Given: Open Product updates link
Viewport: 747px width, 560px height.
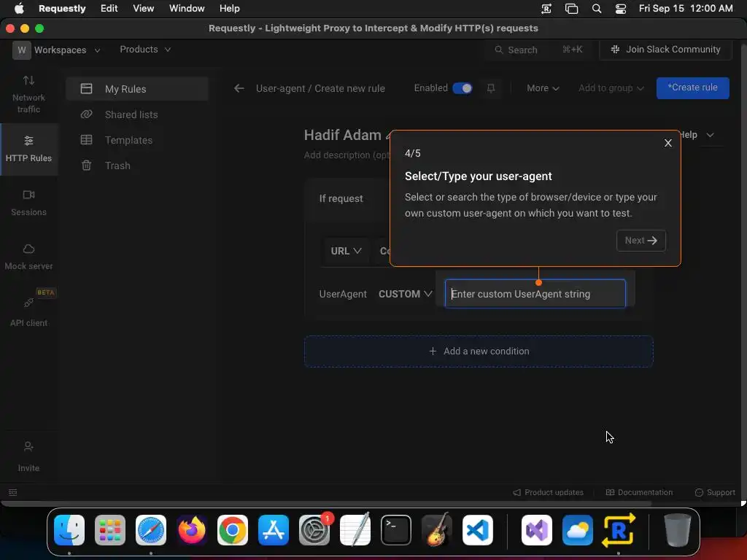Looking at the screenshot, I should (x=548, y=492).
